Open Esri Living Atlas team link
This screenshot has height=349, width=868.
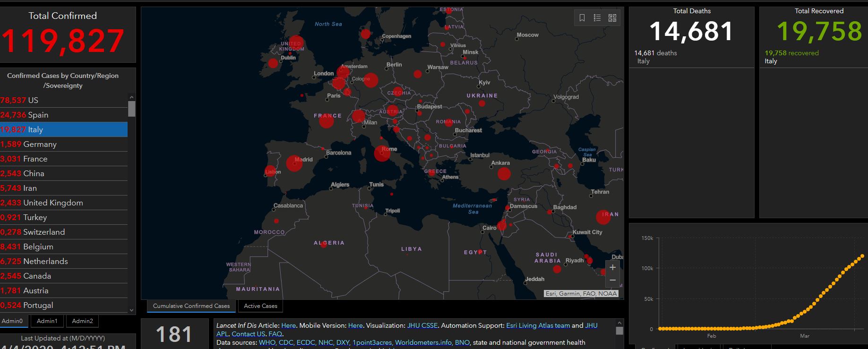(538, 325)
